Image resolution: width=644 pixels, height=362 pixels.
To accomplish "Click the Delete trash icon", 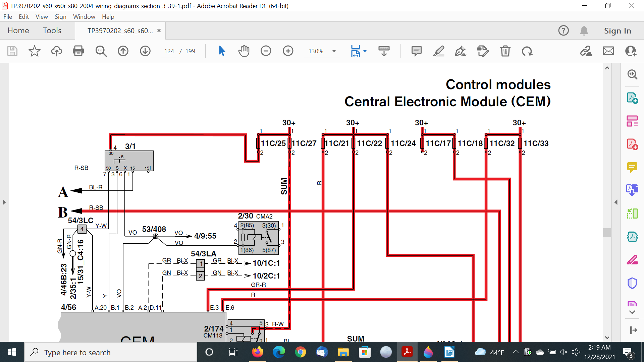I will point(505,51).
